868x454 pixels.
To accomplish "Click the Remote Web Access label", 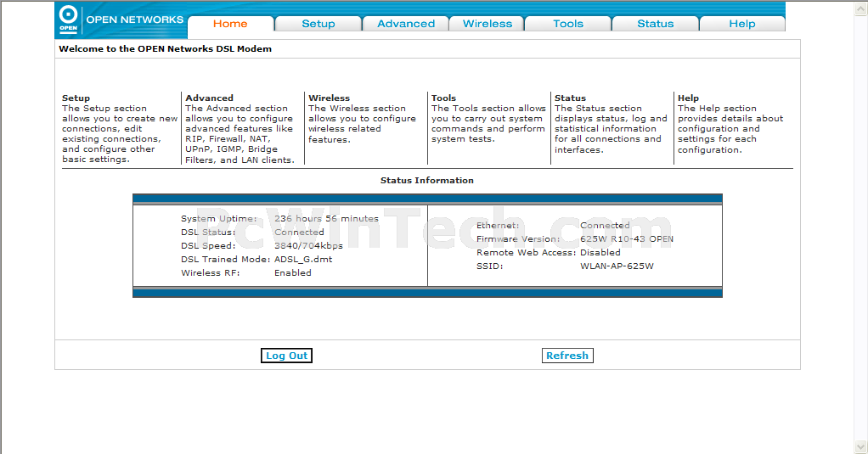I will point(526,253).
